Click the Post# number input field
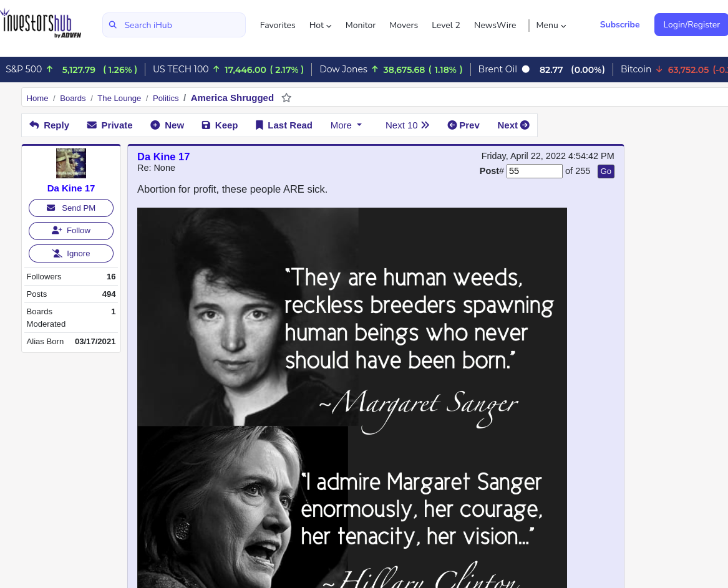This screenshot has width=728, height=588. tap(535, 171)
